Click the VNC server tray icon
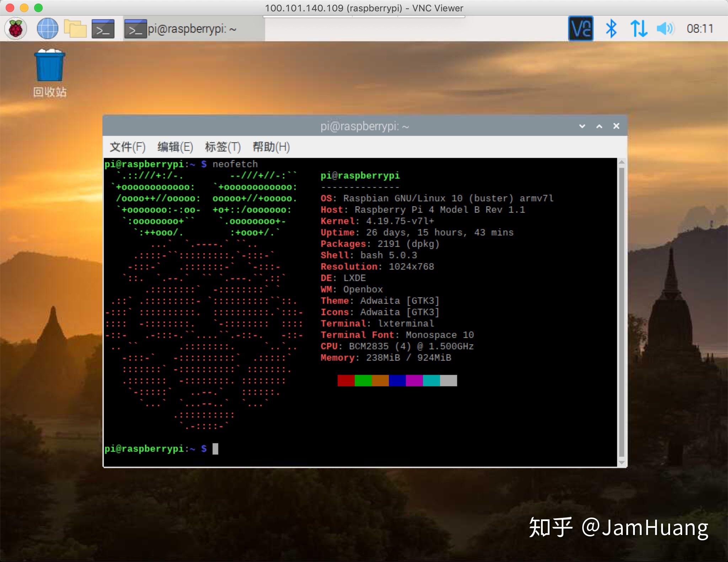 tap(580, 28)
